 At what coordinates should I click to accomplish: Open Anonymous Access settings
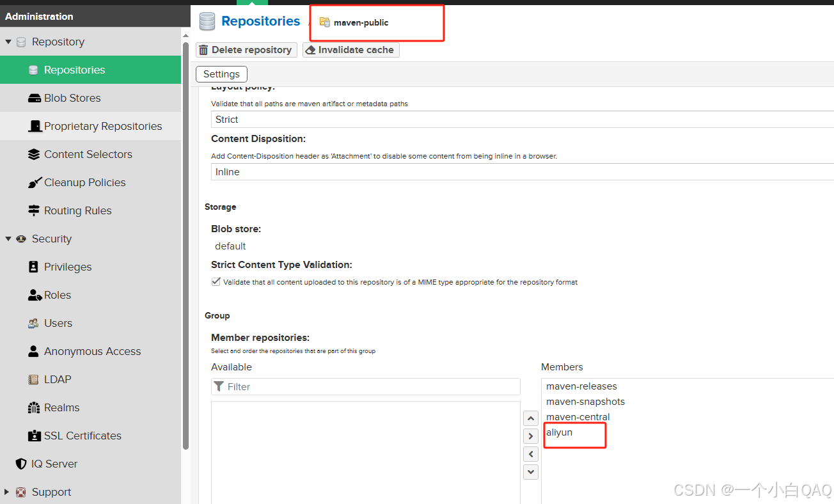point(91,351)
